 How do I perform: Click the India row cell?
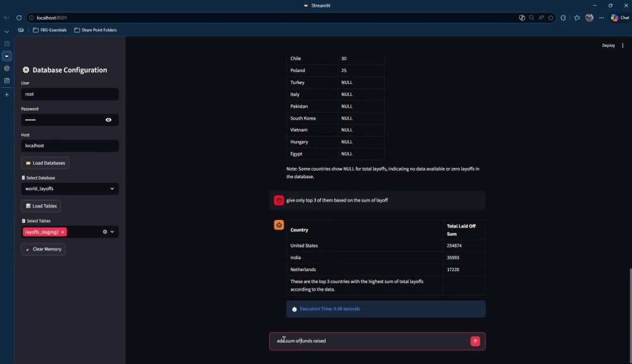pyautogui.click(x=365, y=258)
